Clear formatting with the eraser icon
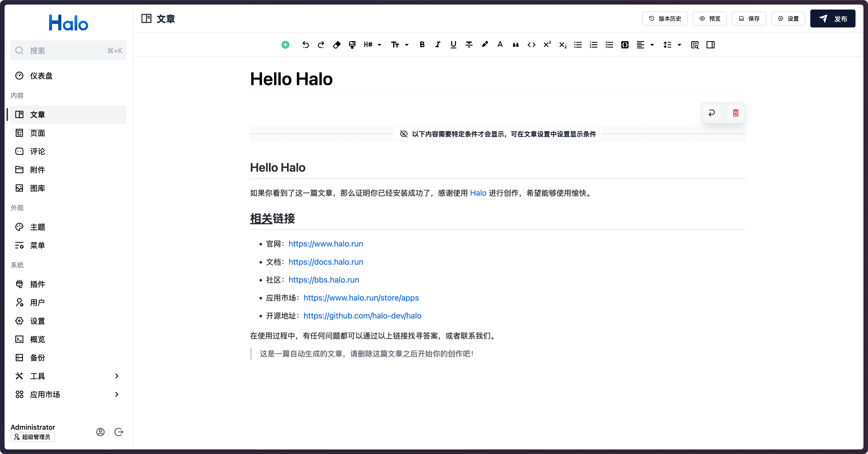Image resolution: width=868 pixels, height=454 pixels. click(x=337, y=45)
